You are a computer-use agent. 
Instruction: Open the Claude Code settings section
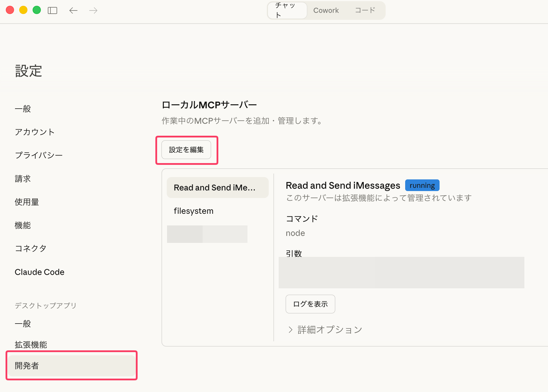click(39, 272)
